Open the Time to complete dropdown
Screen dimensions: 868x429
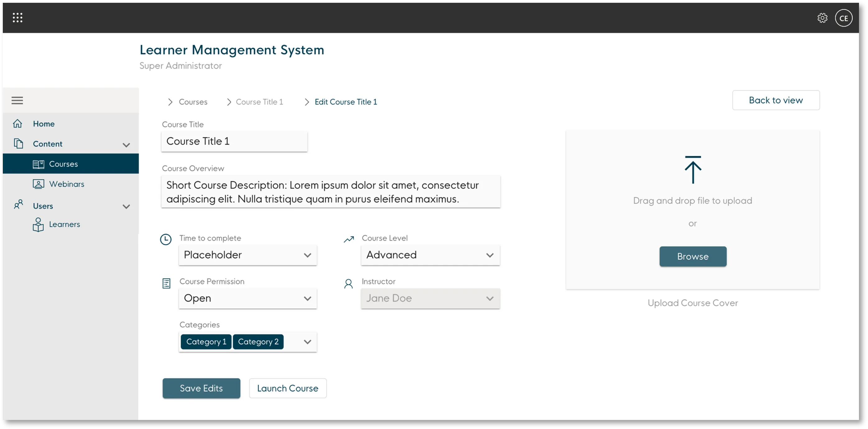(x=248, y=255)
